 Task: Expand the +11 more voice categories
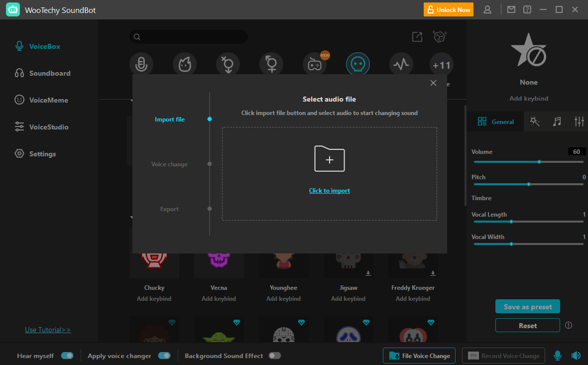441,65
